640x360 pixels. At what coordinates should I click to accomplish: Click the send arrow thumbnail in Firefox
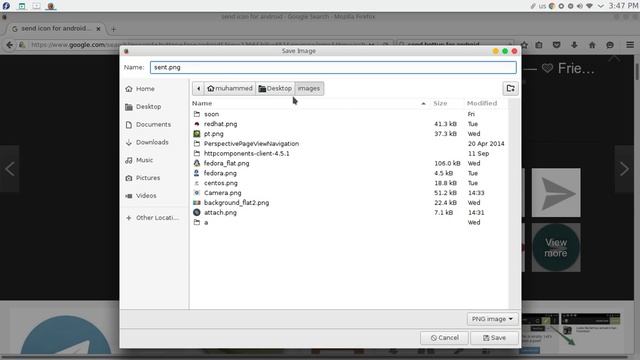pyautogui.click(x=556, y=193)
